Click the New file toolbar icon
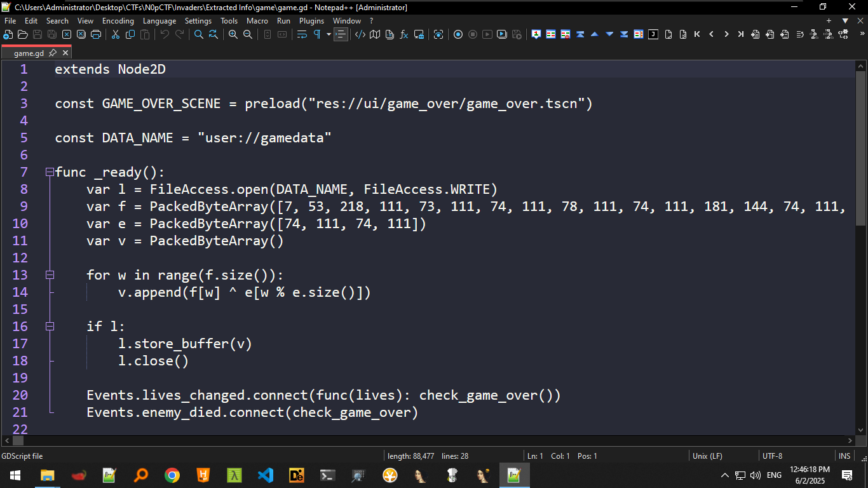868x488 pixels. pyautogui.click(x=8, y=34)
